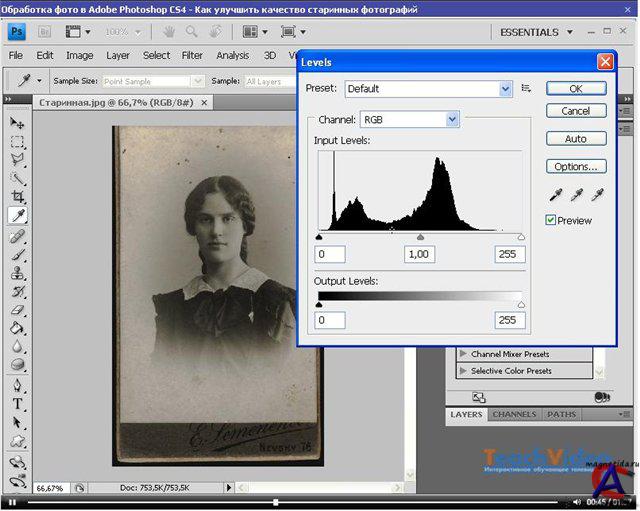
Task: Select the Rectangular Marquee tool
Action: (x=17, y=141)
